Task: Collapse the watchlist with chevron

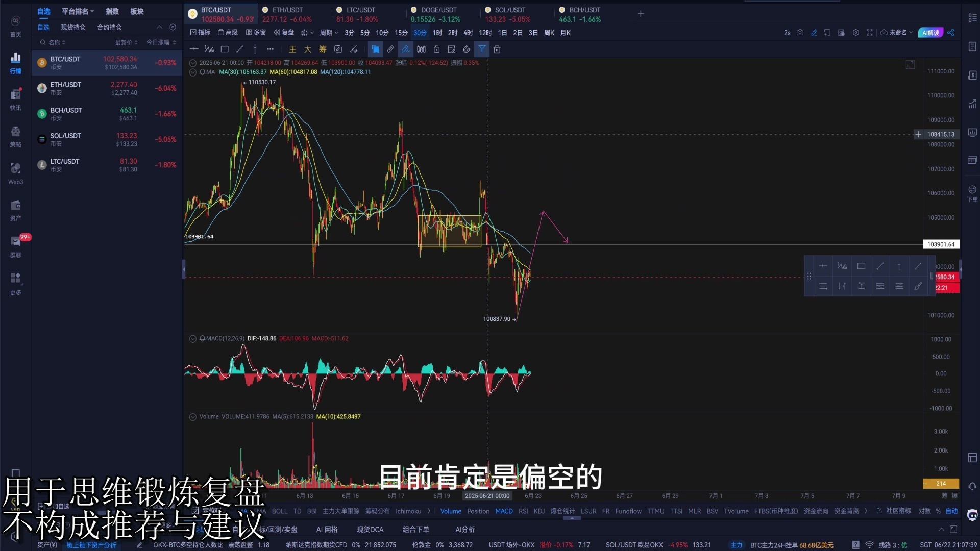Action: coord(159,27)
